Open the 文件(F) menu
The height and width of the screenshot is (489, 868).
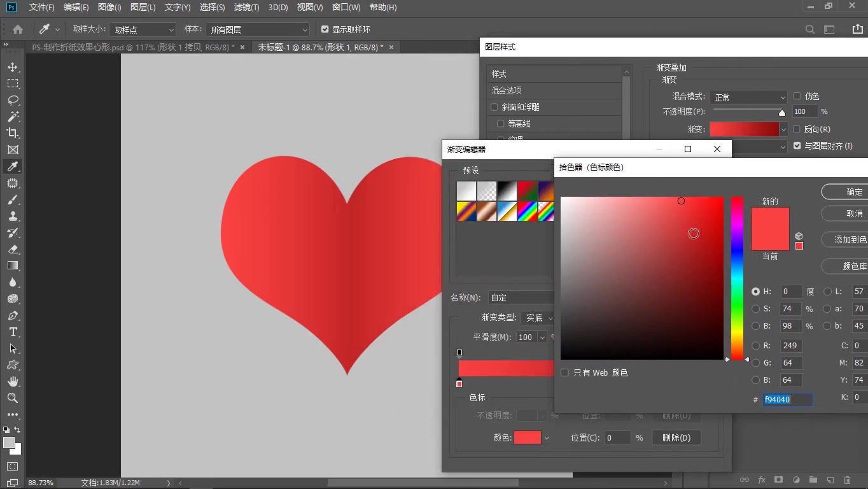click(x=42, y=7)
